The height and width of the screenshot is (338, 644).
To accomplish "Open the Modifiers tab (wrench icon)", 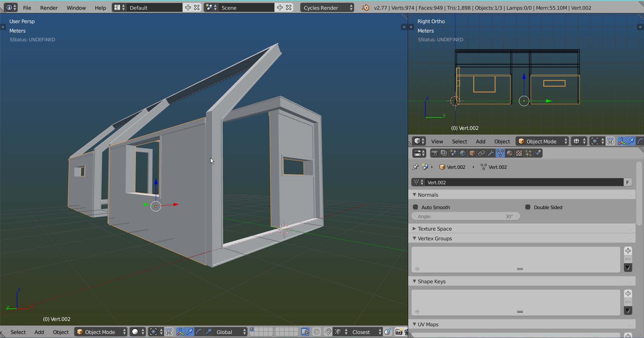I will click(x=491, y=153).
